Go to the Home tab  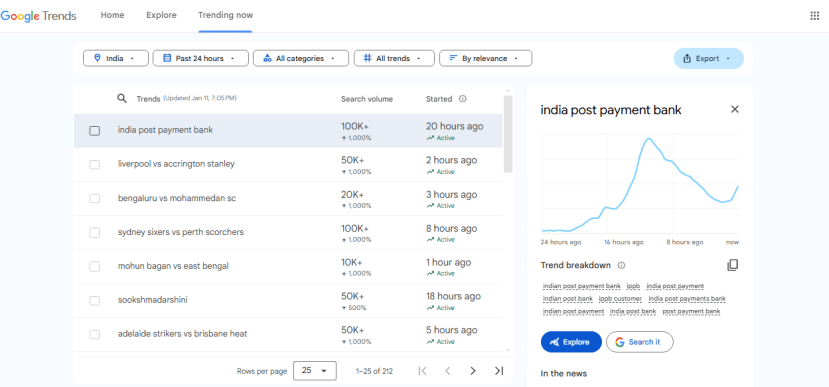tap(113, 15)
